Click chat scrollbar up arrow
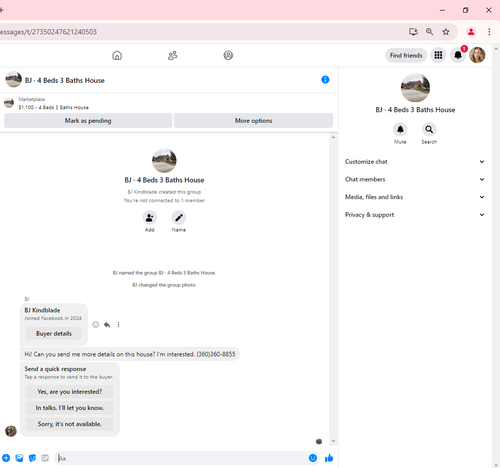 (x=333, y=137)
